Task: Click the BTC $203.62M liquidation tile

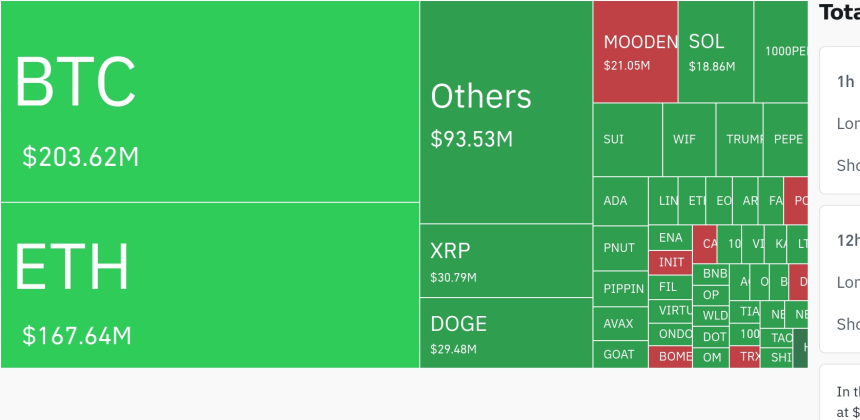Action: point(210,101)
